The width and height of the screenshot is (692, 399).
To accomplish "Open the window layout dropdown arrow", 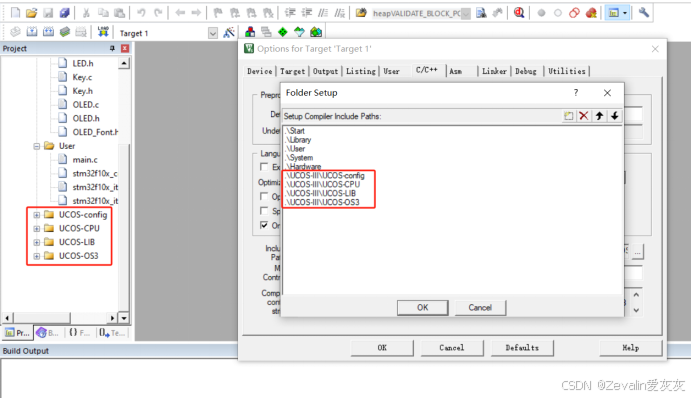I will coord(625,13).
